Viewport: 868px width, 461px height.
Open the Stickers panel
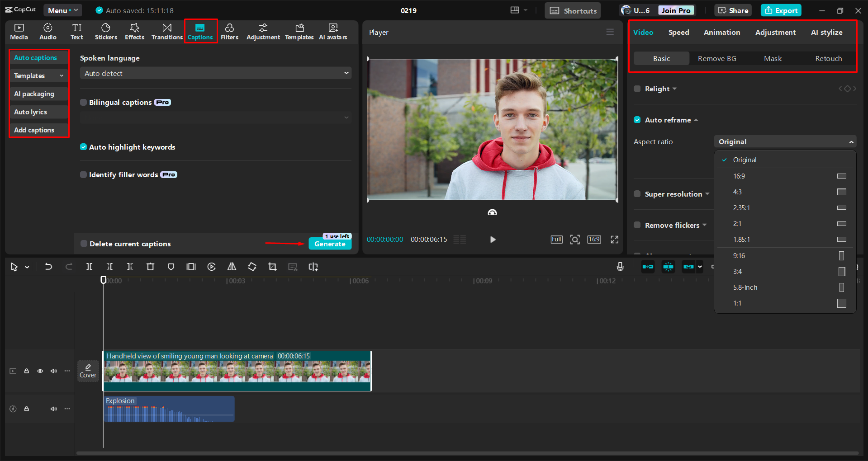click(x=106, y=32)
